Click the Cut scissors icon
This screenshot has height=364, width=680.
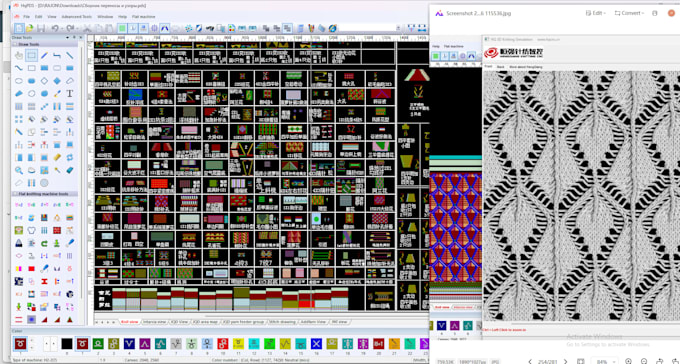click(87, 29)
